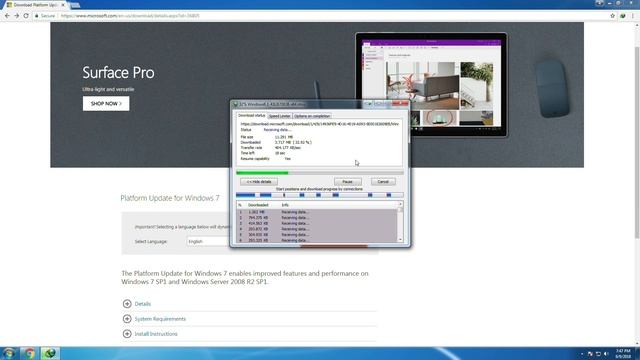Image resolution: width=640 pixels, height=360 pixels.
Task: Click the Install Instructions link text
Action: [x=156, y=334]
